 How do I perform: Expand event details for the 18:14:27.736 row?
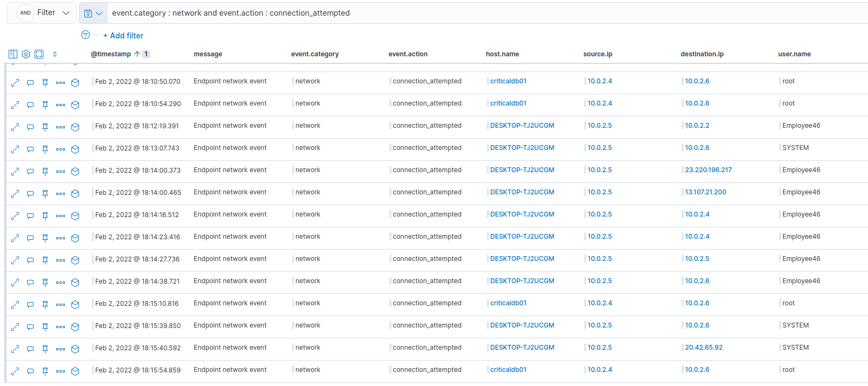click(x=15, y=260)
